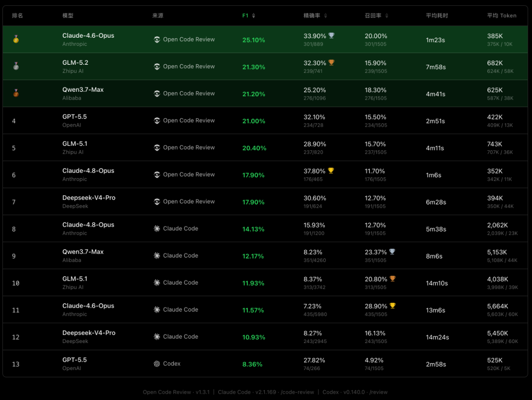Click rank number 4
The width and height of the screenshot is (532, 400).
coord(14,121)
